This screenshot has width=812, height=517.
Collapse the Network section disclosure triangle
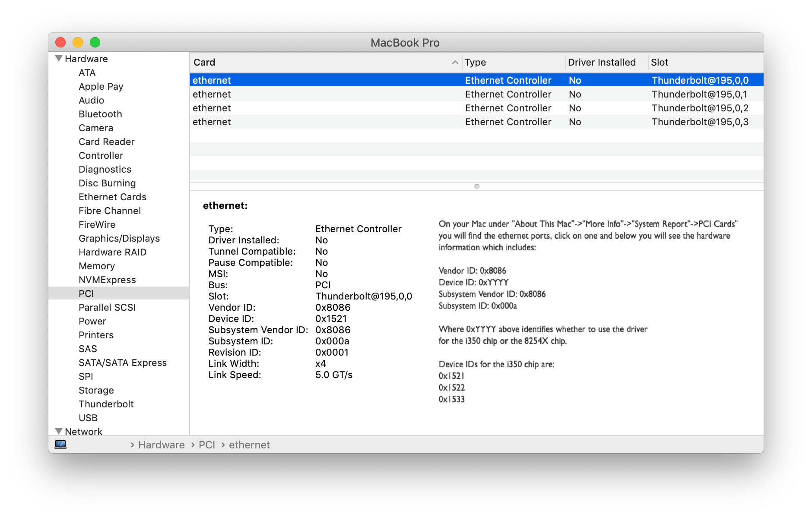[59, 431]
